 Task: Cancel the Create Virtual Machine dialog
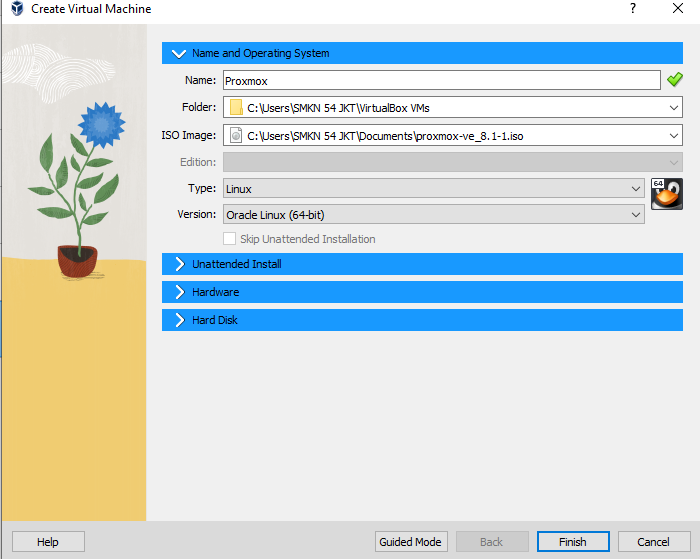pyautogui.click(x=654, y=542)
